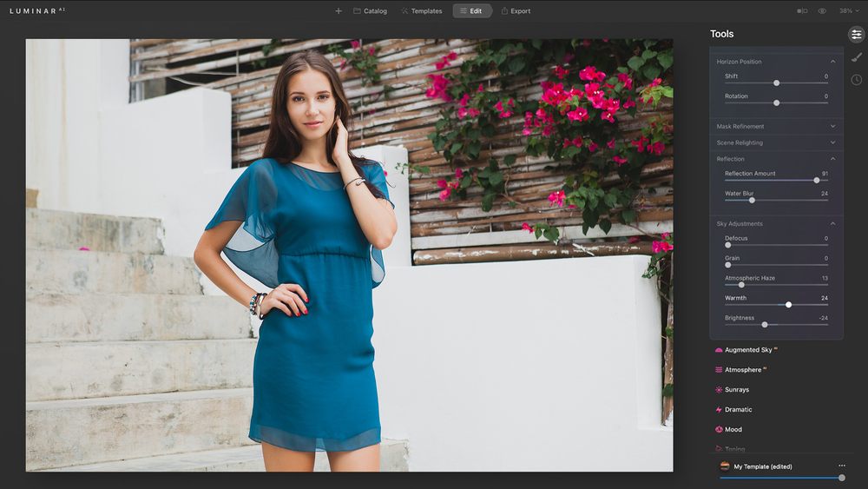Open the Sunrays tool

coord(736,390)
